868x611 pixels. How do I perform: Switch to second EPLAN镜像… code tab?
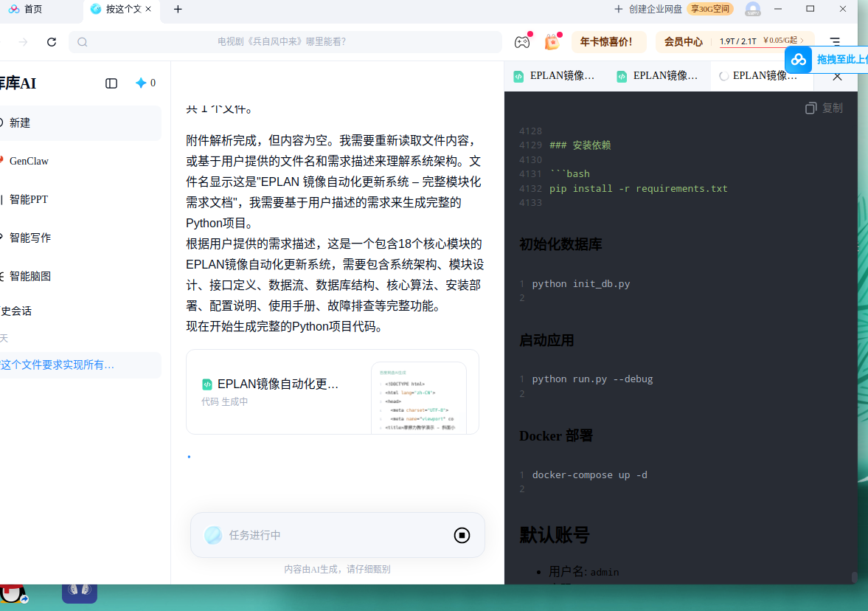658,76
